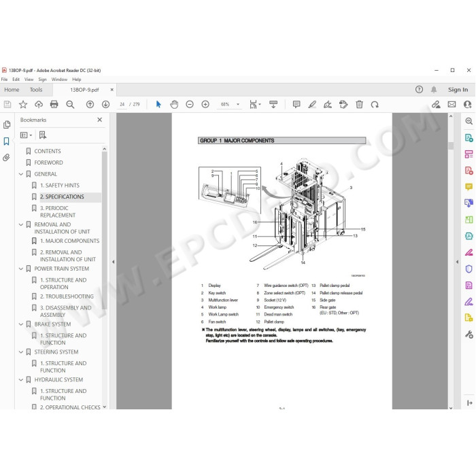Collapse the POWER TRAIN SYSTEM group
The width and height of the screenshot is (476, 476).
click(x=21, y=269)
